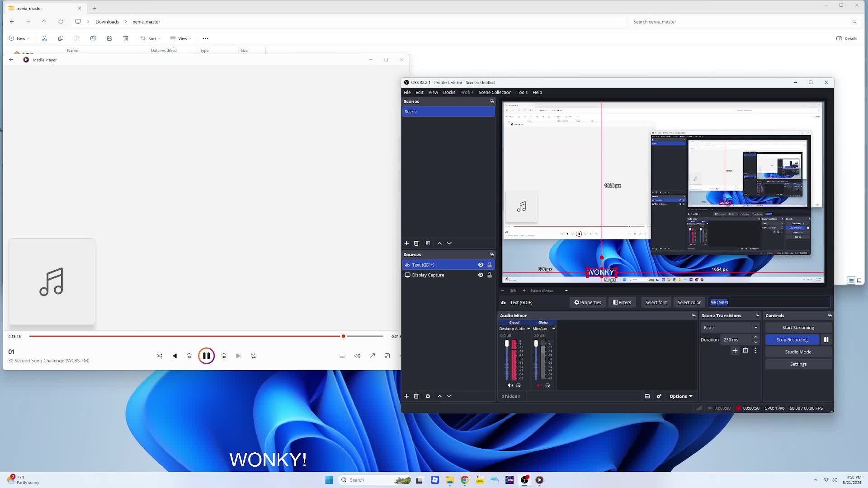868x488 pixels.
Task: Remove selected source with Sources trash icon
Action: pyautogui.click(x=416, y=396)
